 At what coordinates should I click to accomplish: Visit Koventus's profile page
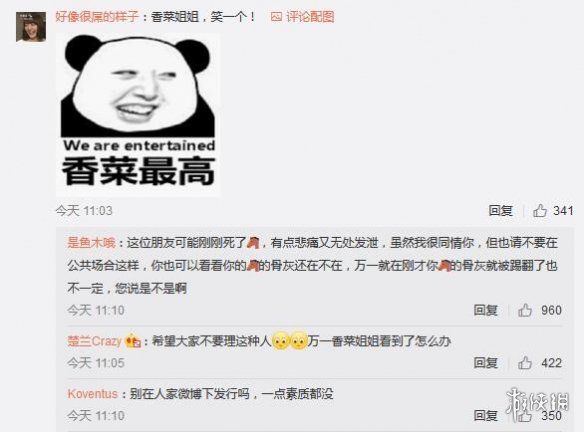93,394
